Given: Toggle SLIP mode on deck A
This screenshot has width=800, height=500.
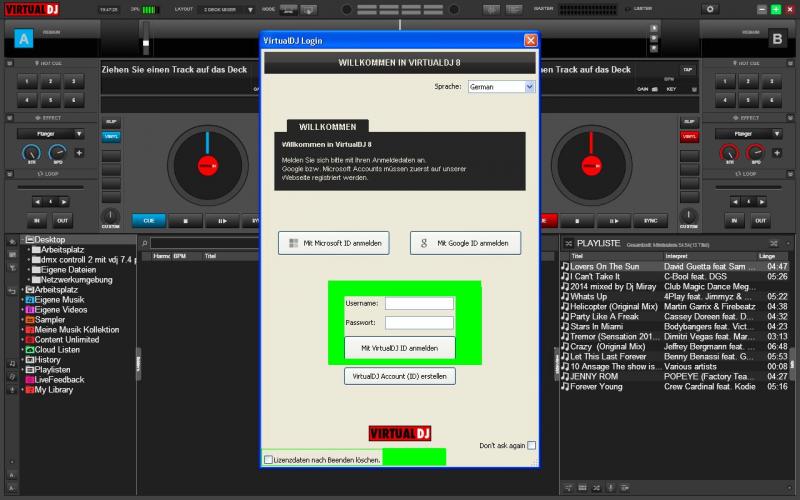Looking at the screenshot, I should coord(111,121).
